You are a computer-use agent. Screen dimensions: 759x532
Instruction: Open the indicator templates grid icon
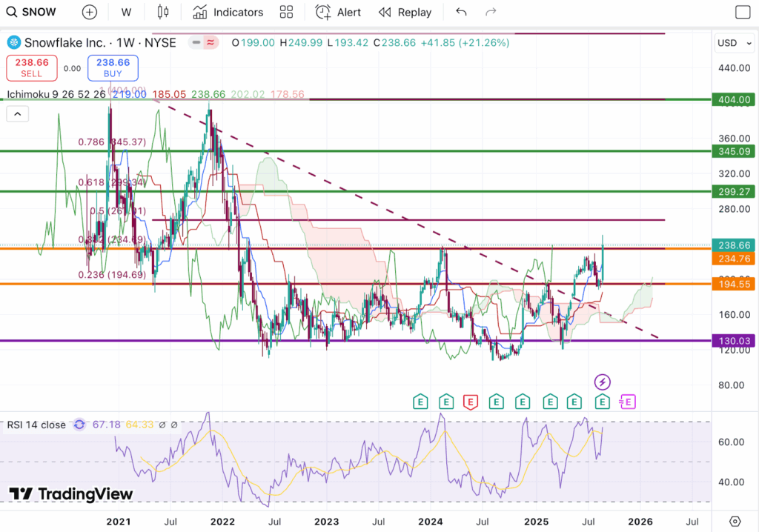coord(286,12)
